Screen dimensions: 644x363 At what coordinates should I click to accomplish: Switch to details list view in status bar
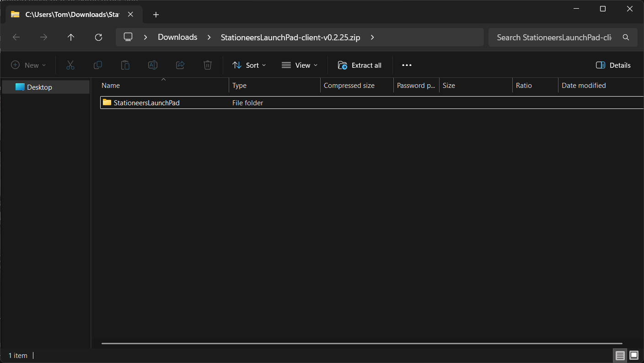(x=620, y=355)
